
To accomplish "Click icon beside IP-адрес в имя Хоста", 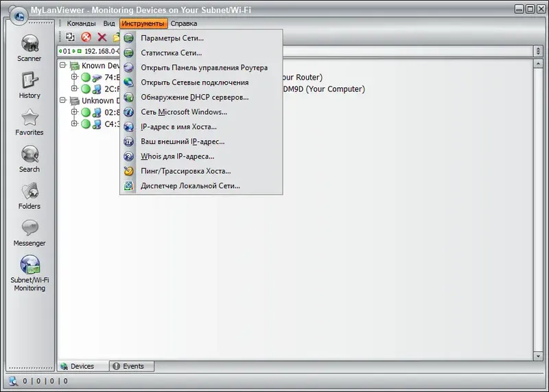I will (129, 126).
